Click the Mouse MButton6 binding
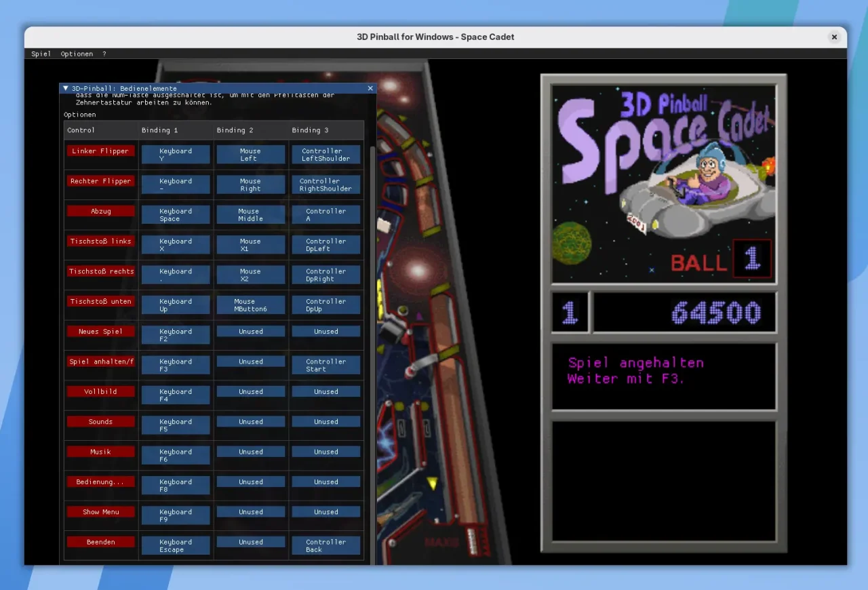 (250, 305)
